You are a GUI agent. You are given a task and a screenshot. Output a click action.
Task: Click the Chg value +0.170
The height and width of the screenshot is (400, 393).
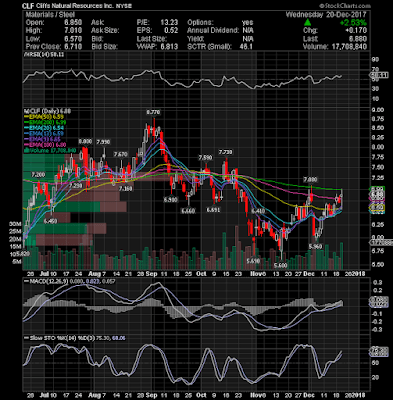[357, 31]
